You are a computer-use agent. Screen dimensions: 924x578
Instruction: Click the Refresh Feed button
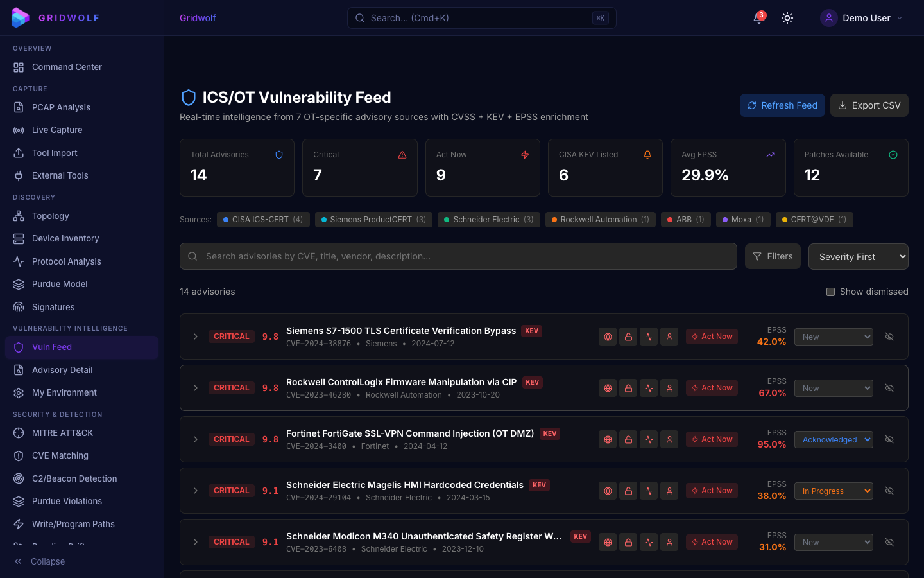pyautogui.click(x=782, y=105)
